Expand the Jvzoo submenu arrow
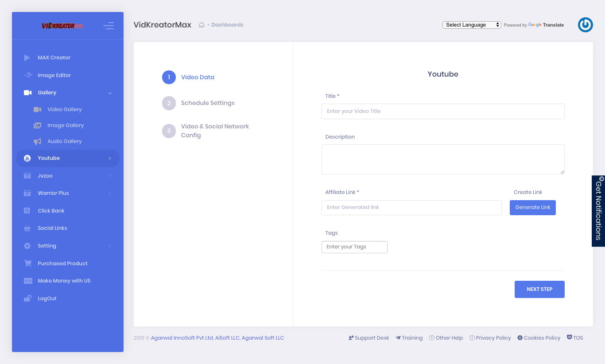605x364 pixels. click(110, 176)
